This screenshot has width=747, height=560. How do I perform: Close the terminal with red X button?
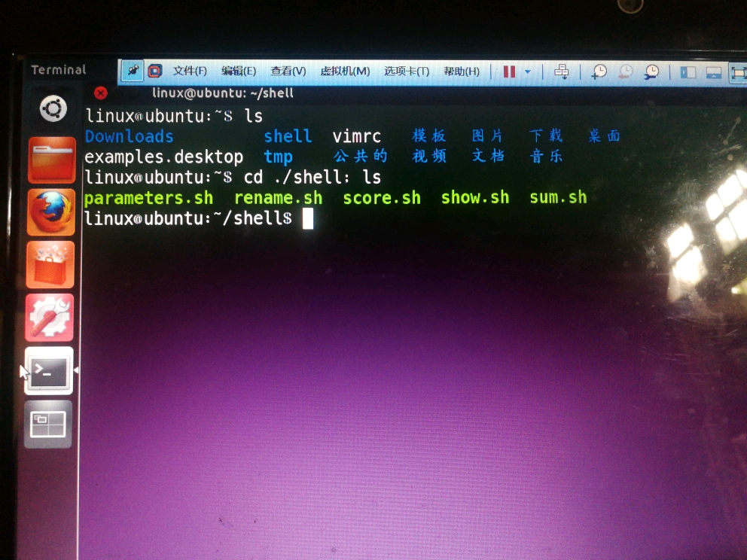100,93
